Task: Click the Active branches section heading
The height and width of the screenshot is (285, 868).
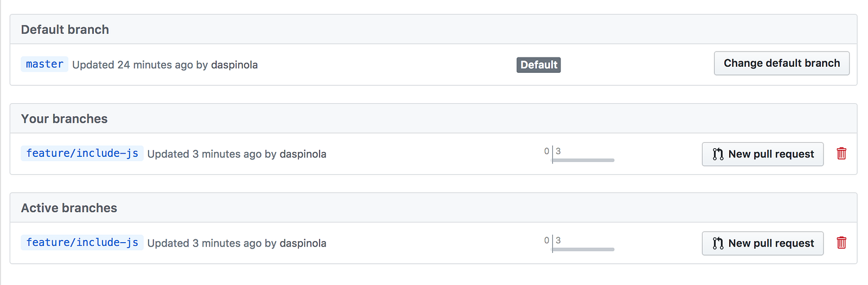Action: (x=69, y=208)
